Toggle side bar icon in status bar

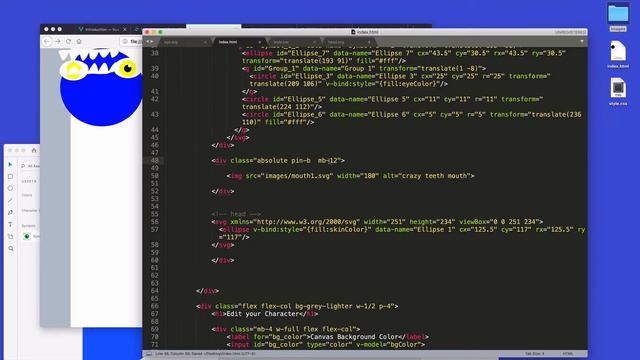point(149,354)
